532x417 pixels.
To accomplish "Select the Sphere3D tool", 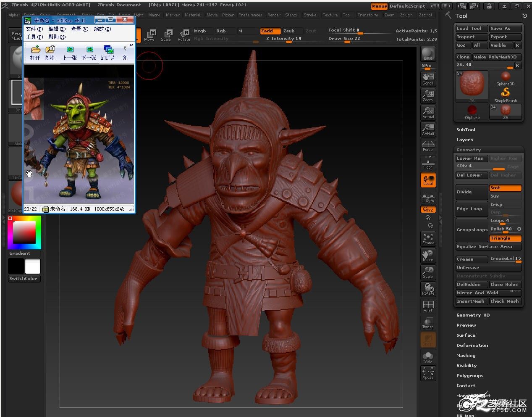I will pos(505,78).
